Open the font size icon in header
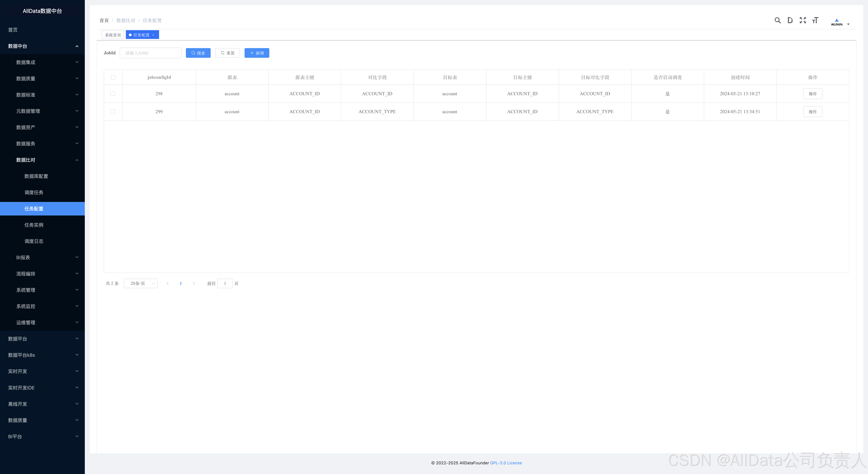868x474 pixels. click(815, 20)
